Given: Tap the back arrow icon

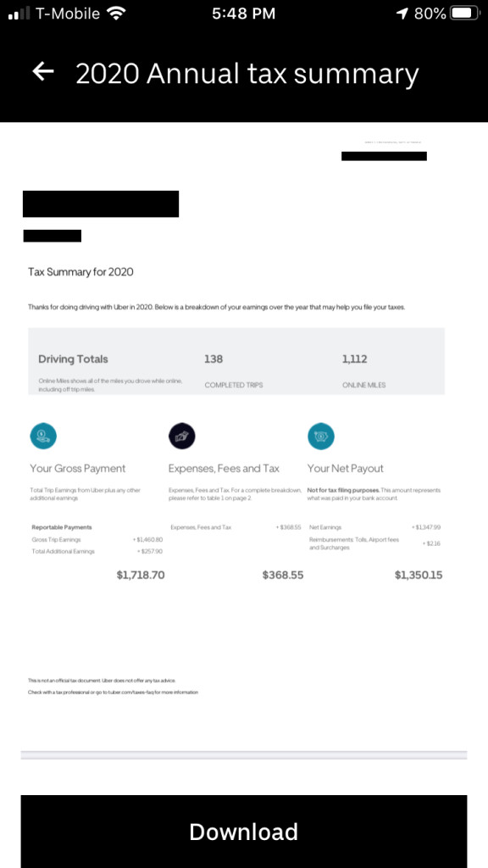Looking at the screenshot, I should point(43,71).
